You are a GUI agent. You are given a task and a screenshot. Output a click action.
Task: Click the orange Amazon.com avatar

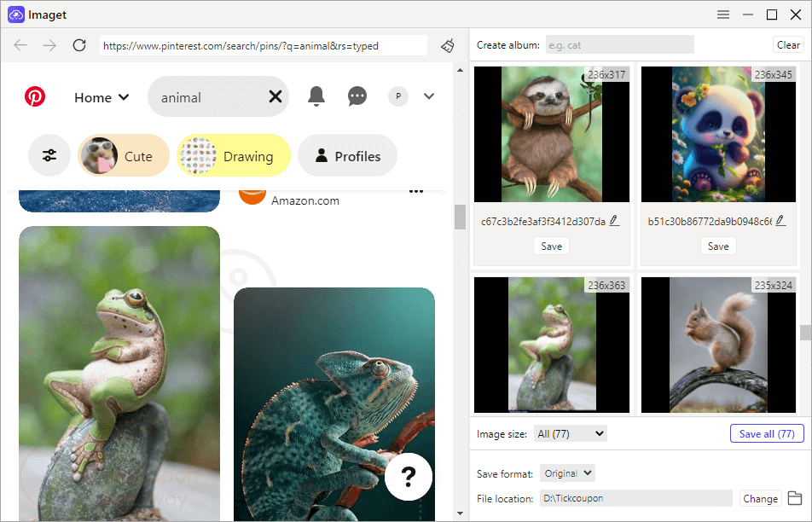coord(252,197)
